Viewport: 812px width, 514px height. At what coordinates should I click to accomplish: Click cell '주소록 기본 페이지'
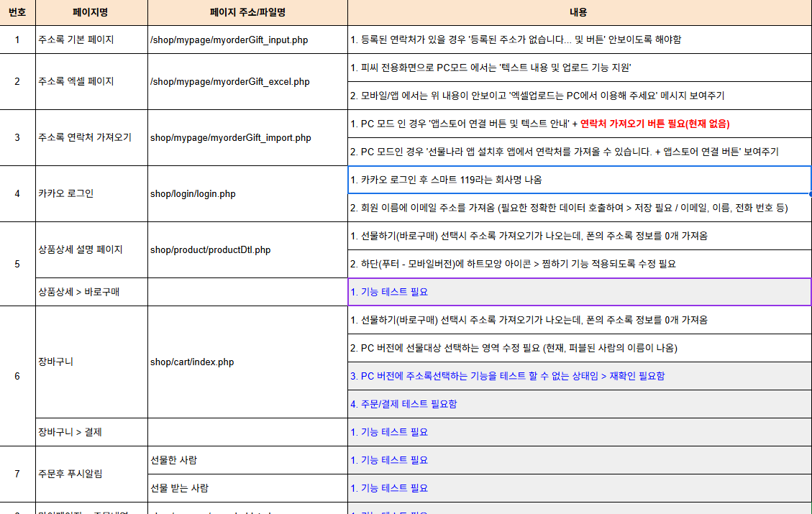(91, 40)
